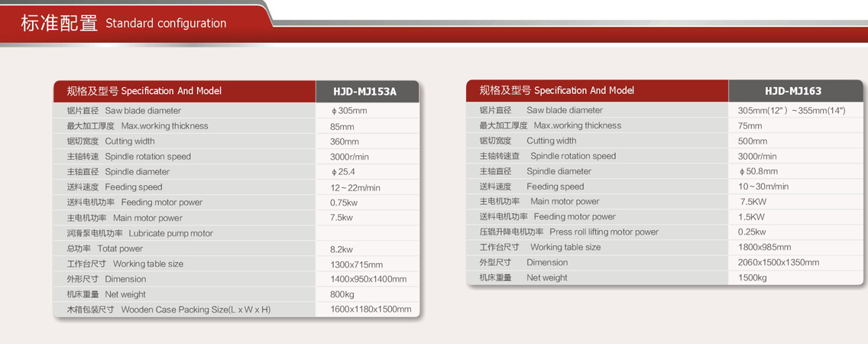Select the 'Totat power' row label

[120, 248]
